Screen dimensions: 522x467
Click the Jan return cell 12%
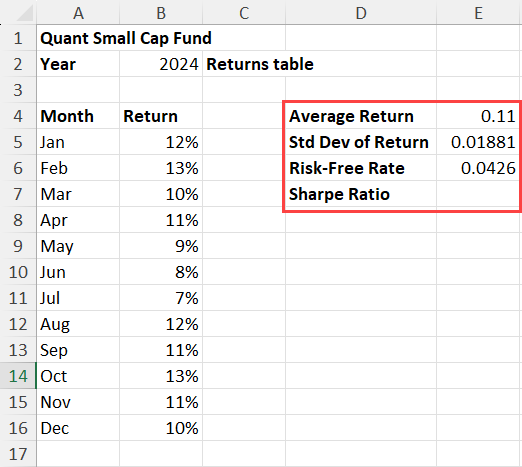pyautogui.click(x=161, y=142)
